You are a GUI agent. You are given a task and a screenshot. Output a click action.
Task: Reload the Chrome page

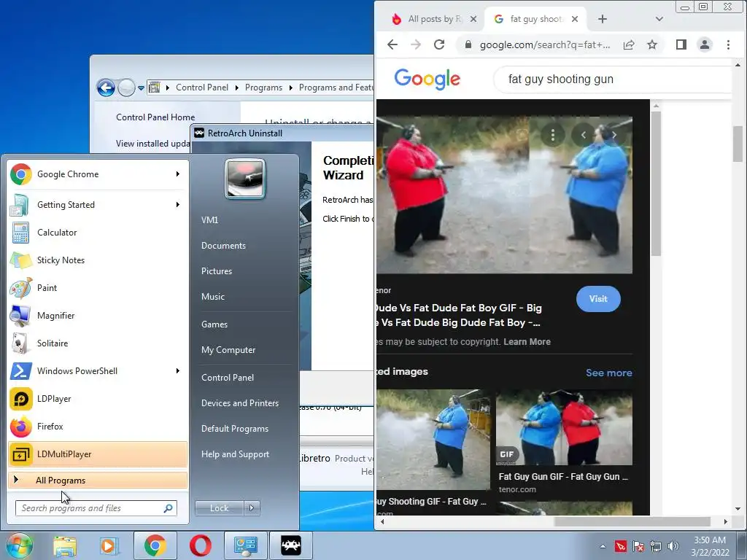[x=439, y=44]
